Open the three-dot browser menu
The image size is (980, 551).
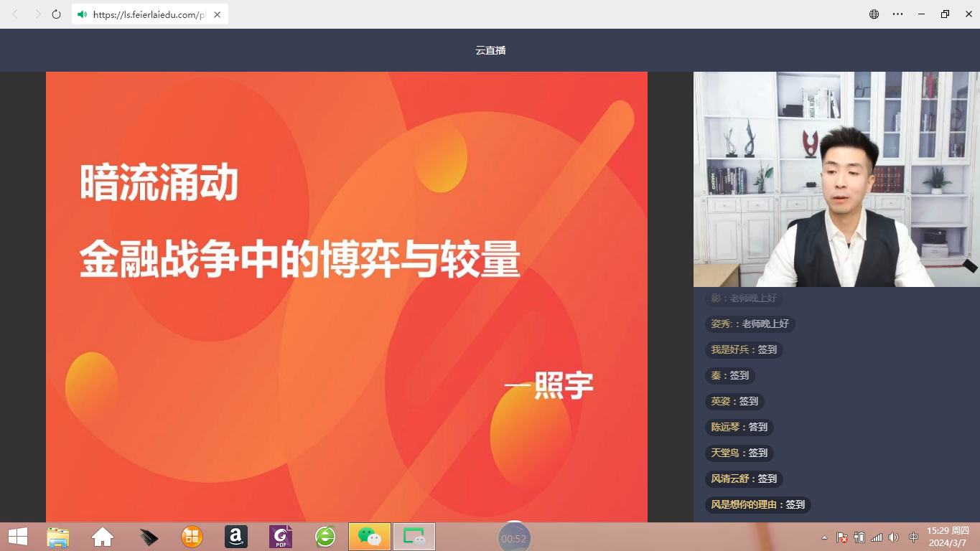click(x=897, y=14)
